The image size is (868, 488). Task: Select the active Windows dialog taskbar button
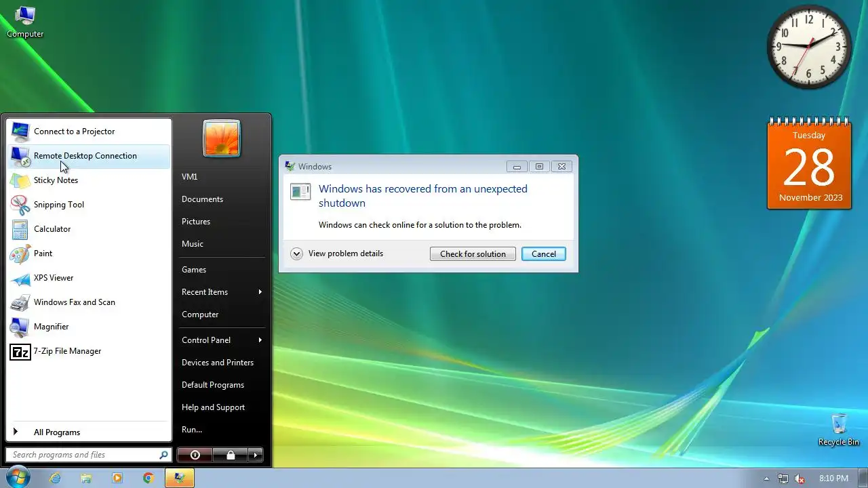coord(180,478)
